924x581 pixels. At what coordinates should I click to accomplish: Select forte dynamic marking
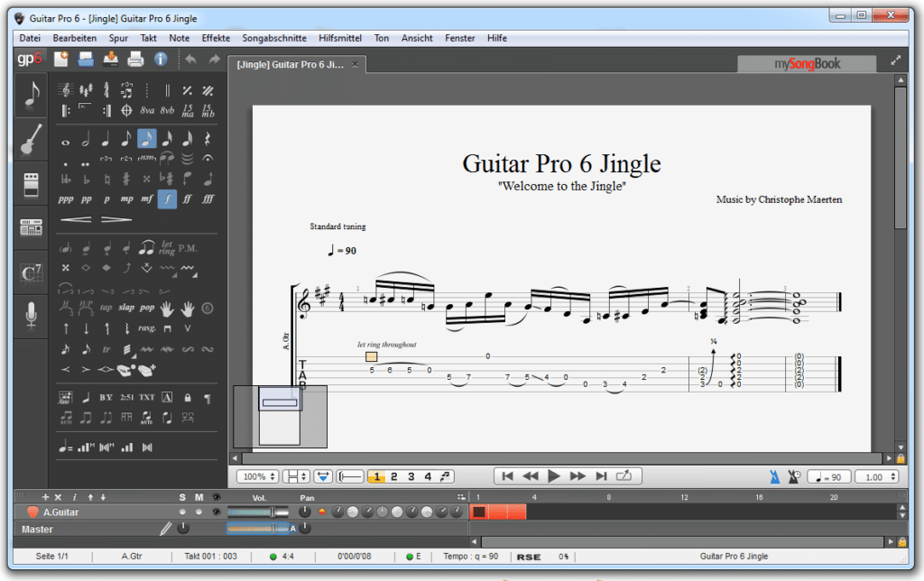click(167, 199)
